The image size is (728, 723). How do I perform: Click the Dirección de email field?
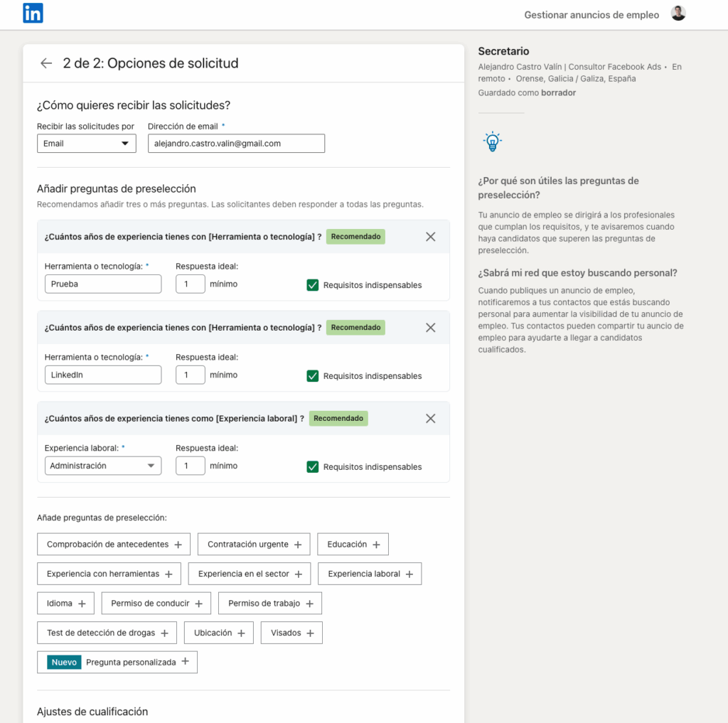pos(236,143)
